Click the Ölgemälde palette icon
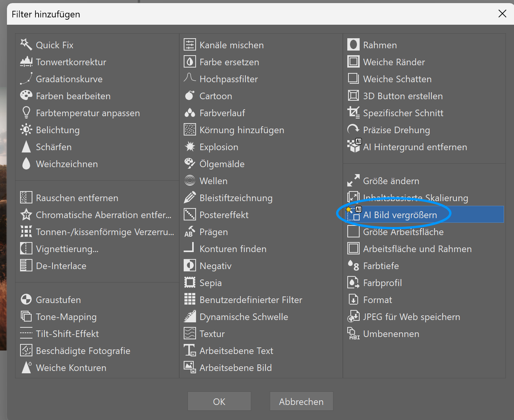Image resolution: width=514 pixels, height=420 pixels. pyautogui.click(x=189, y=164)
